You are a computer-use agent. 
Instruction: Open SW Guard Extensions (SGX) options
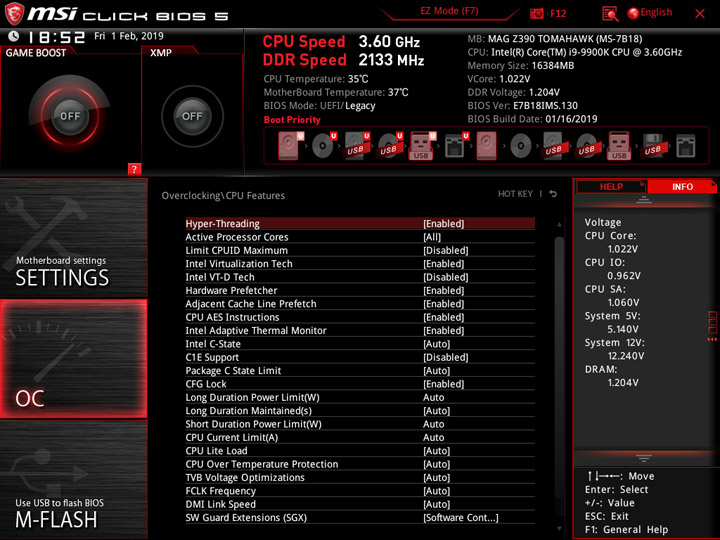360,518
